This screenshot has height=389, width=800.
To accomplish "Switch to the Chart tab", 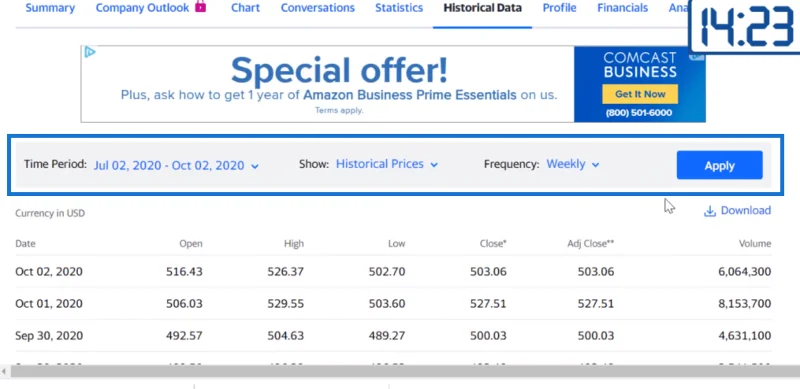I will (x=245, y=8).
